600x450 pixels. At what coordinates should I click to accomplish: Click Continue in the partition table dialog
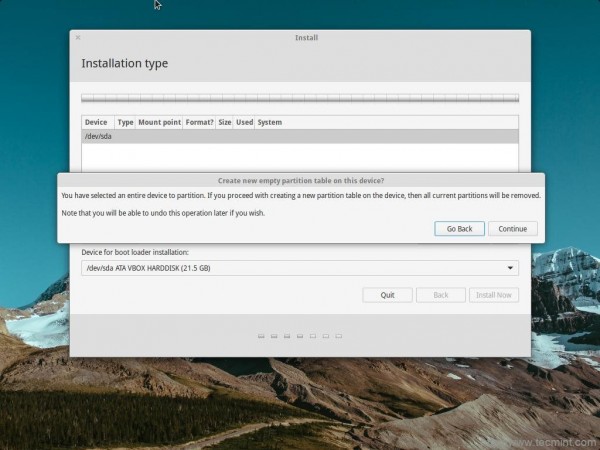click(513, 229)
